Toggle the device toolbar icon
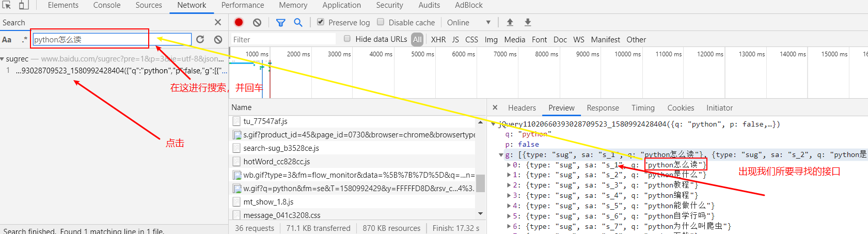868x234 pixels. [x=23, y=5]
